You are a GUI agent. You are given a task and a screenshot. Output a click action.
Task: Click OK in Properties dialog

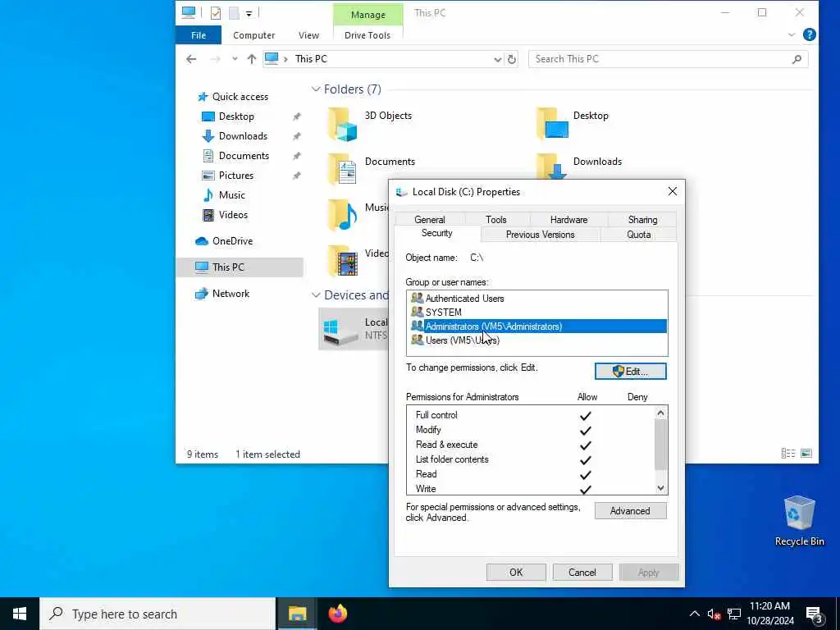pyautogui.click(x=516, y=572)
